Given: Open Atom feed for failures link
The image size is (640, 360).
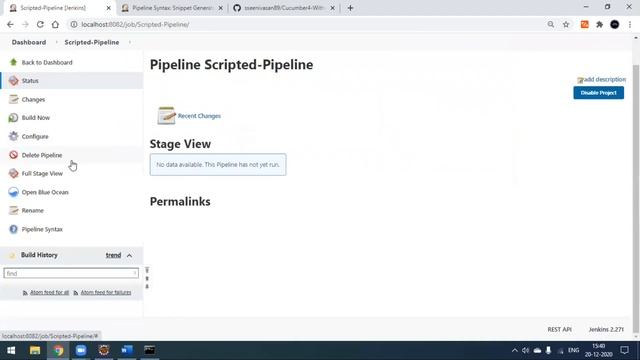Looking at the screenshot, I should tap(106, 293).
